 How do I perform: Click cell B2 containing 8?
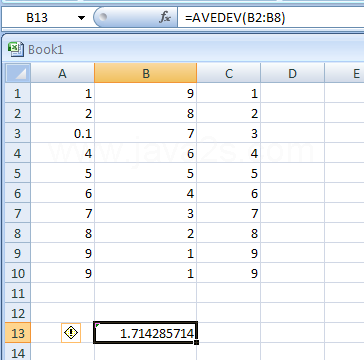(x=146, y=113)
